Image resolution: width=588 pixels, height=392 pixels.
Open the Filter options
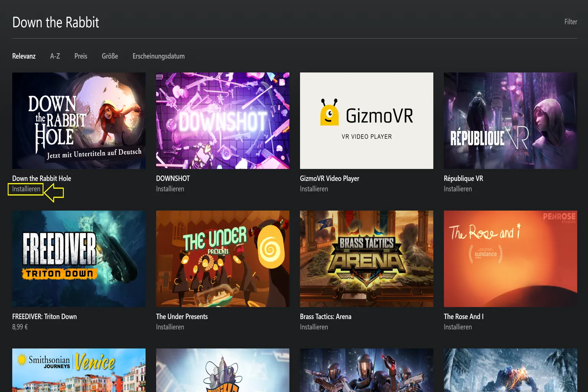[570, 22]
